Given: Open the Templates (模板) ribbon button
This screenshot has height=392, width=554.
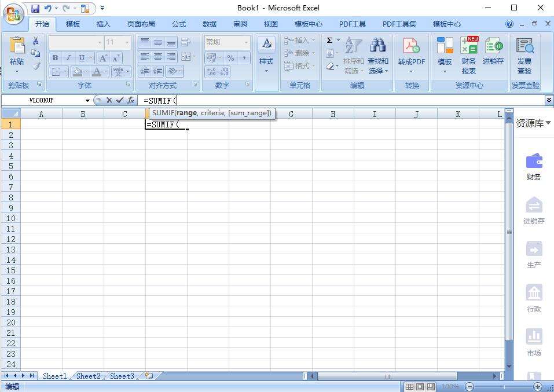Looking at the screenshot, I should [x=445, y=56].
